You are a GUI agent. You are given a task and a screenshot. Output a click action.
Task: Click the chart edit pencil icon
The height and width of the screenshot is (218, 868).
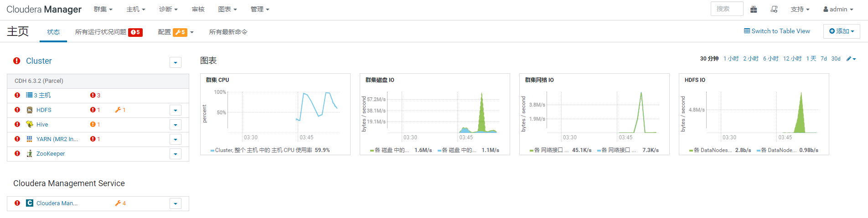point(851,59)
